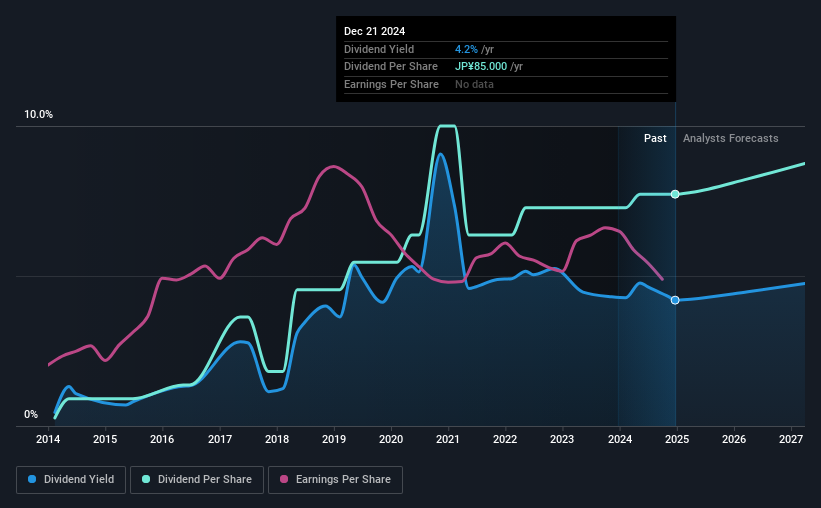Click the 2024 x-axis label
This screenshot has width=821, height=508.
click(619, 439)
